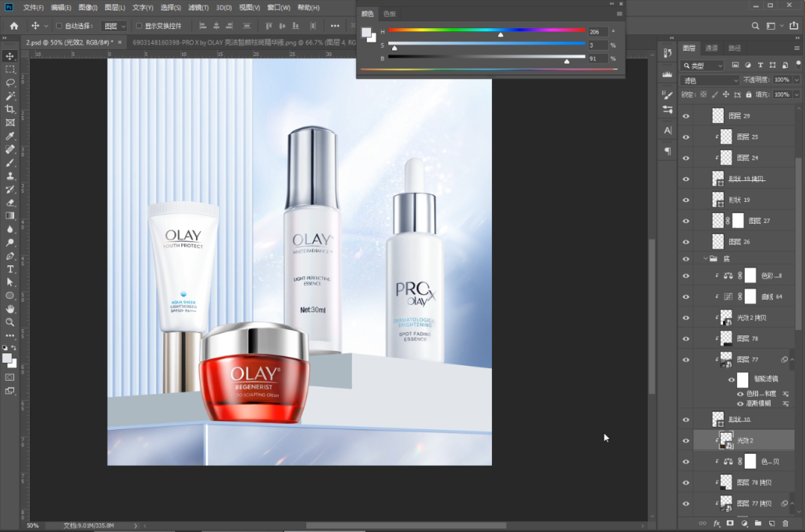Screen dimensions: 805x532
Task: Hide layer 图层 27
Action: (686, 221)
